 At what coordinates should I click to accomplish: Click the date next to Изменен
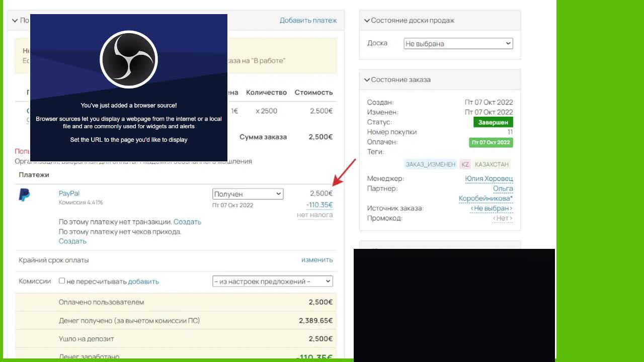point(489,112)
